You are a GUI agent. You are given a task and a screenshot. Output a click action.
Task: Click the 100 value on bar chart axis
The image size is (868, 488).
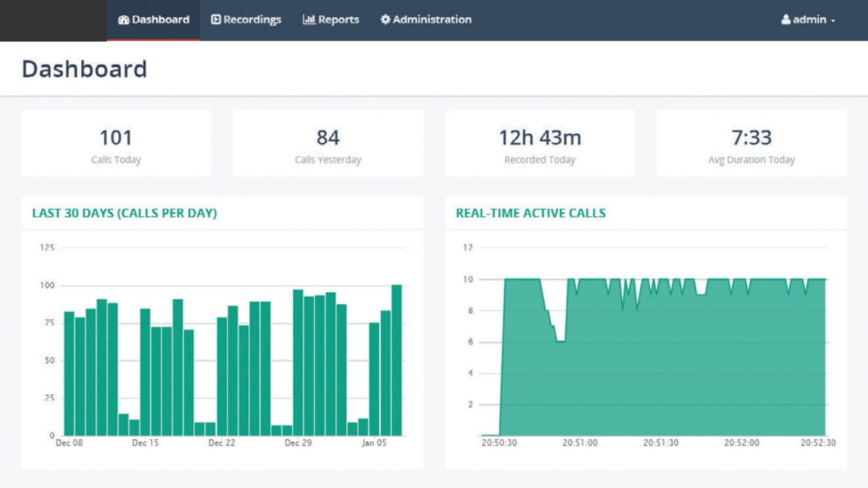pyautogui.click(x=48, y=286)
